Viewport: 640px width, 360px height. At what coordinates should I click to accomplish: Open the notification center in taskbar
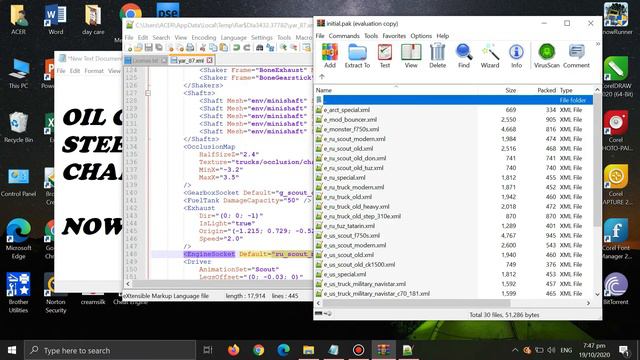tap(624, 350)
